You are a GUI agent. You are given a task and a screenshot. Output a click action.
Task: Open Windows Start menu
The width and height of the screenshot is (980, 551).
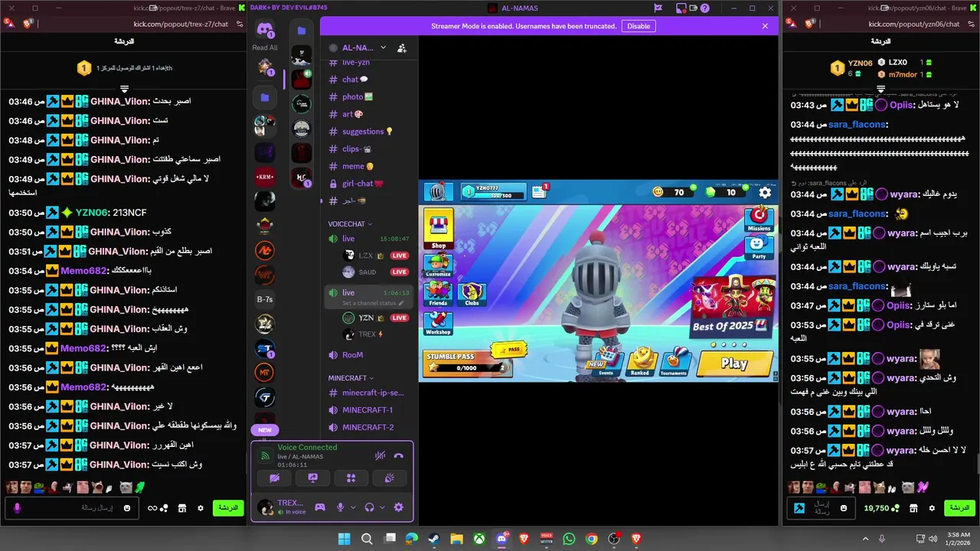tap(344, 539)
